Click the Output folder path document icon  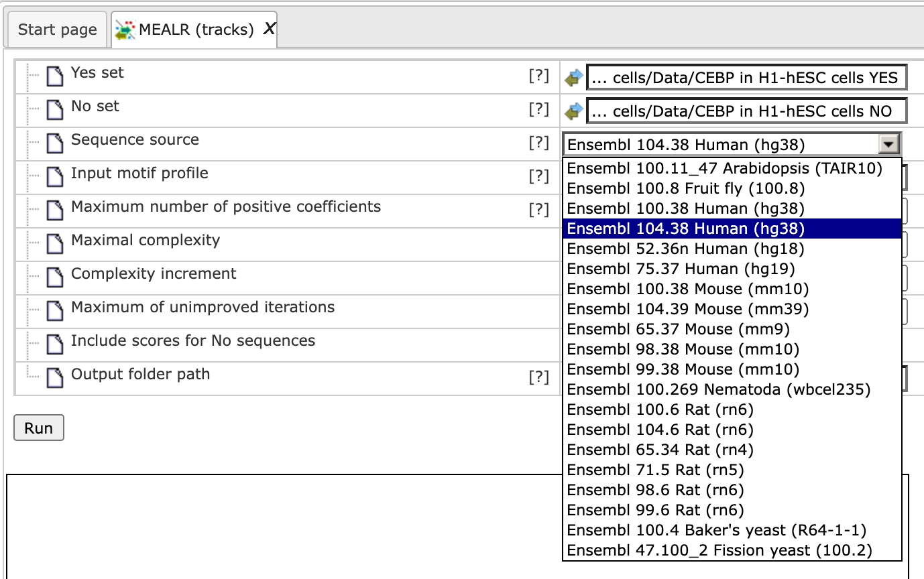point(55,378)
